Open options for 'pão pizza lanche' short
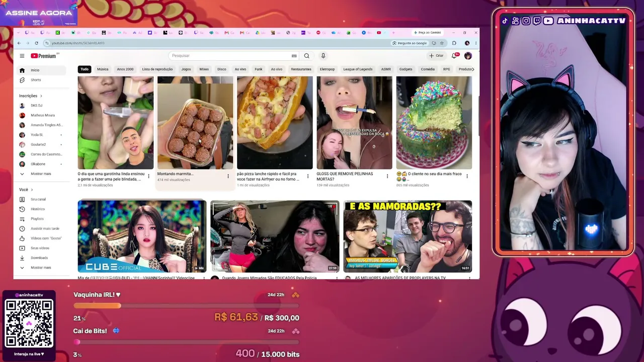This screenshot has width=644, height=362. click(307, 176)
